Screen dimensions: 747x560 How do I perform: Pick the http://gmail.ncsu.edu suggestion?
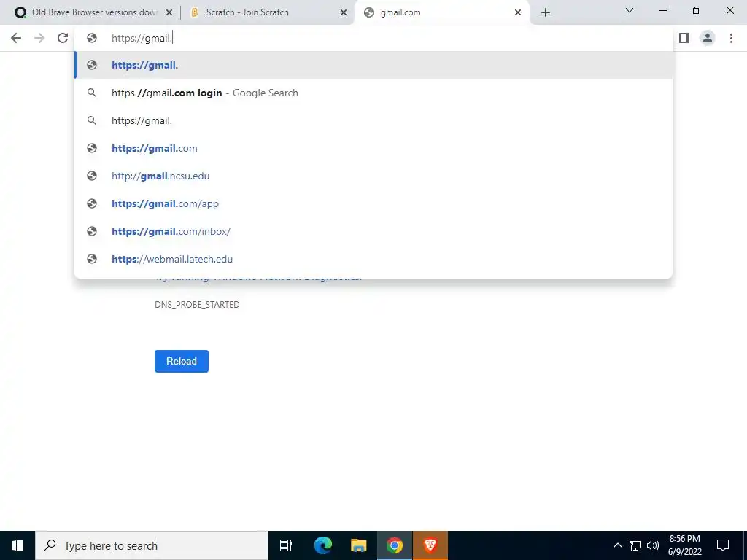(373, 176)
